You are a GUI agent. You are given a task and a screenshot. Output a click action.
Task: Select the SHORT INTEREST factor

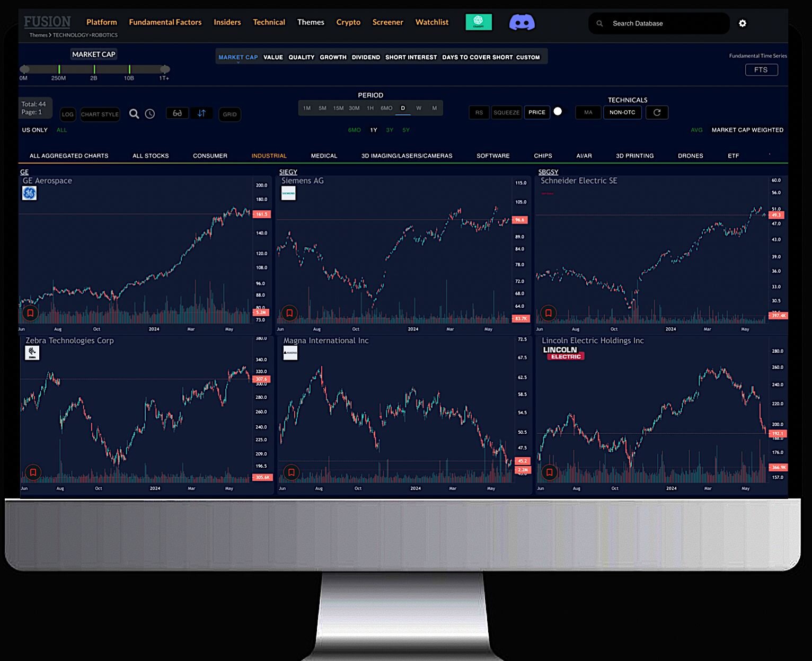click(x=411, y=57)
